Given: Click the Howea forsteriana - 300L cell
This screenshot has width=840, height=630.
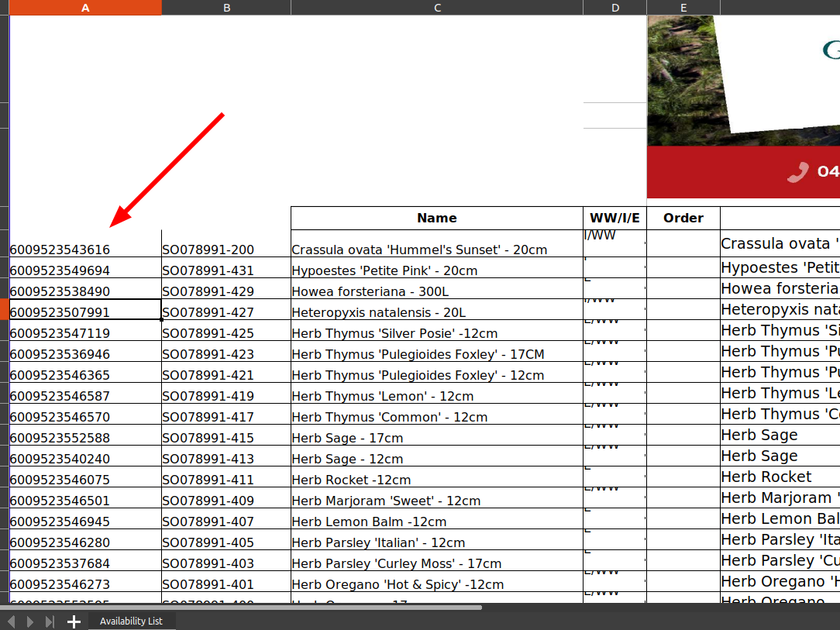Looking at the screenshot, I should coord(437,291).
